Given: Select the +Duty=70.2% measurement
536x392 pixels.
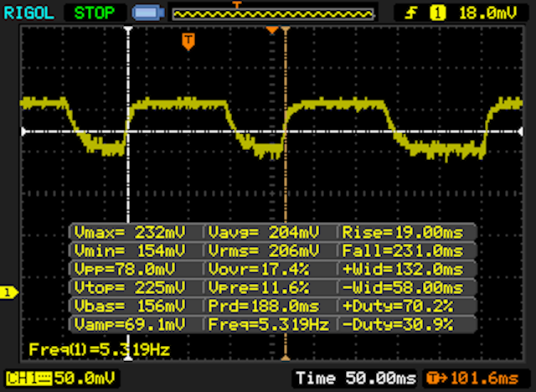Looking at the screenshot, I should tap(407, 305).
